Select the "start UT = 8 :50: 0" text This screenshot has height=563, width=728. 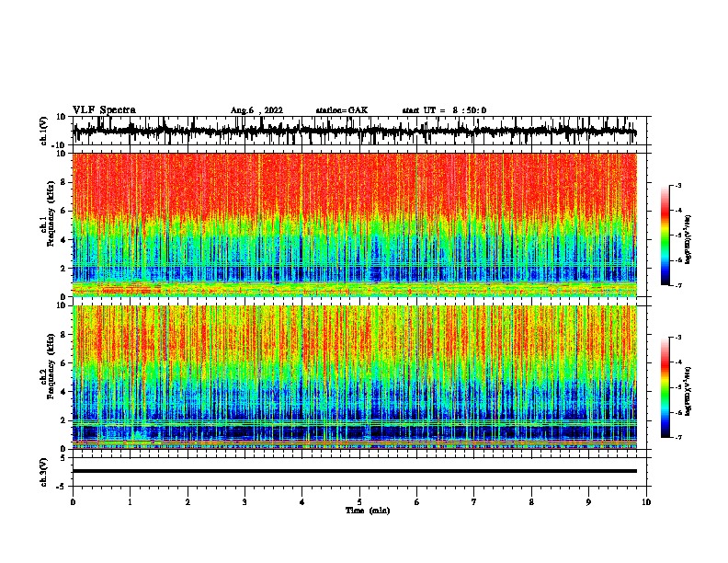(x=444, y=110)
